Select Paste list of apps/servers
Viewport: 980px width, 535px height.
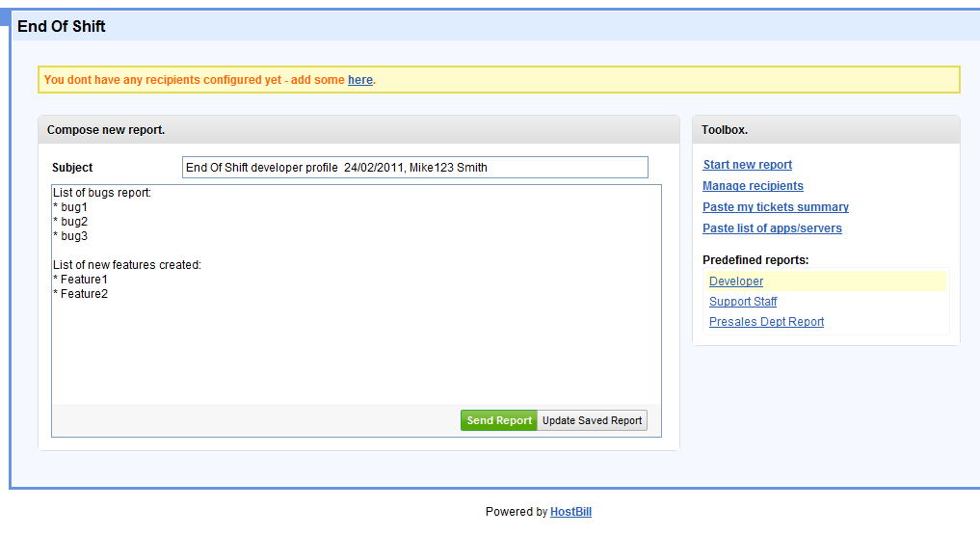coord(772,228)
